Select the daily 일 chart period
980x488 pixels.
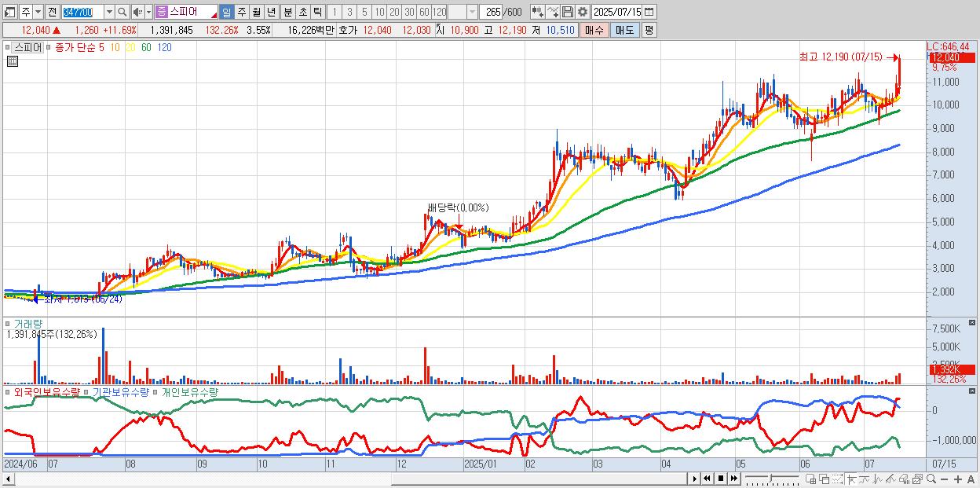pos(227,12)
